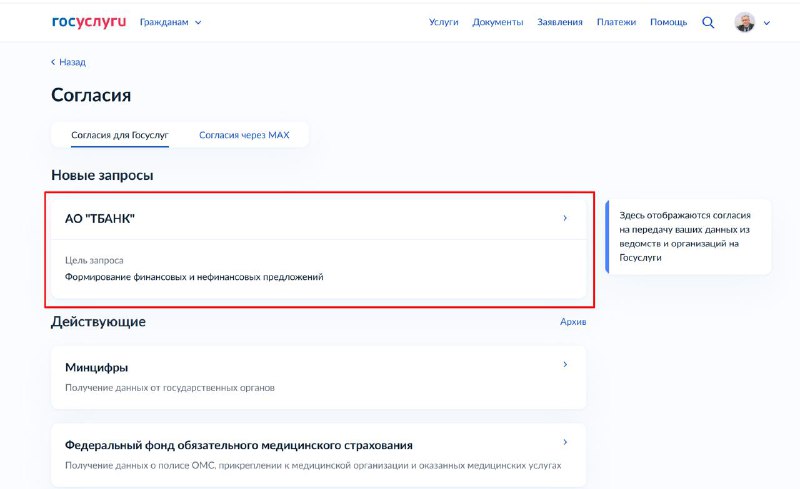Open the Архив link

pyautogui.click(x=573, y=322)
